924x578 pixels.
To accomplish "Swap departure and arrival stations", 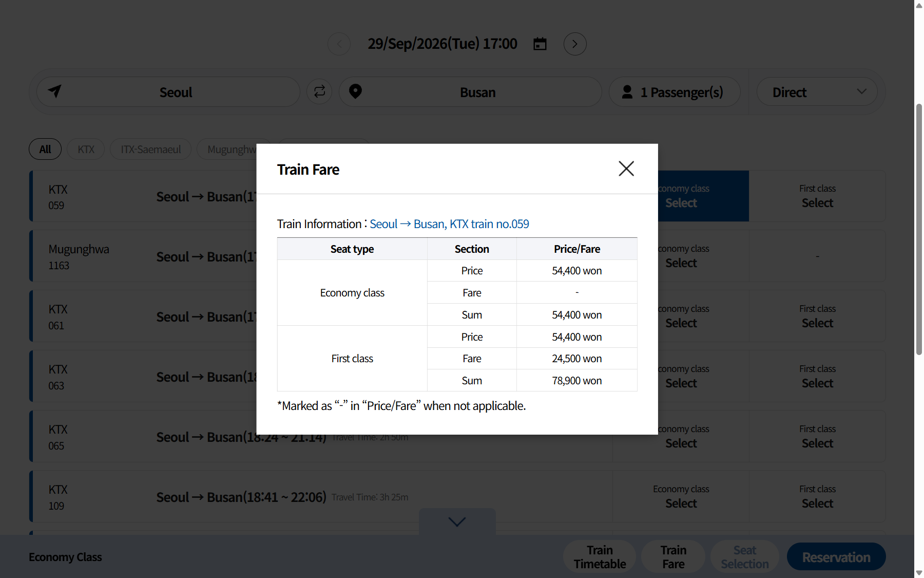I will (319, 91).
